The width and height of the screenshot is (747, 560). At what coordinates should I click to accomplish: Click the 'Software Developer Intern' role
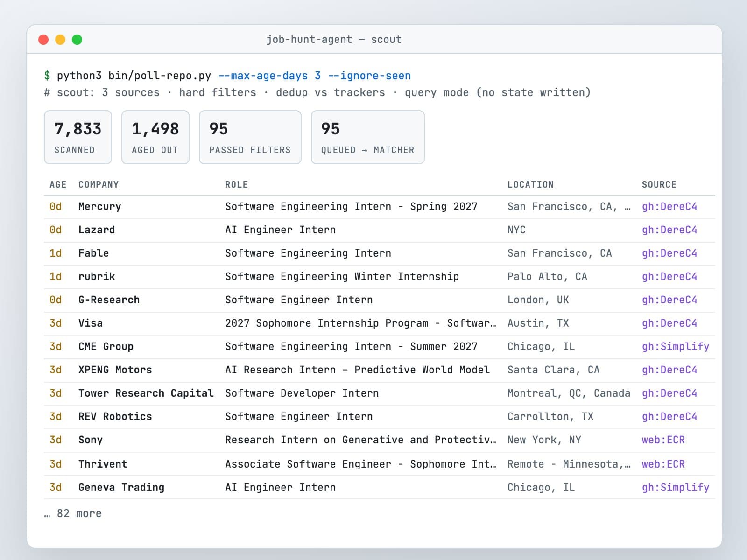[x=302, y=393]
